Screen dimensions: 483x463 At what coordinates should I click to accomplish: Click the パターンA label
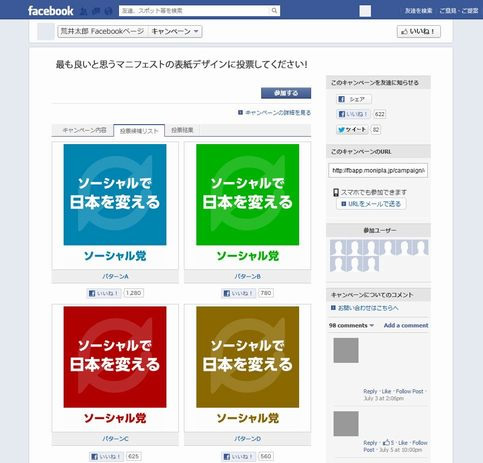click(115, 276)
